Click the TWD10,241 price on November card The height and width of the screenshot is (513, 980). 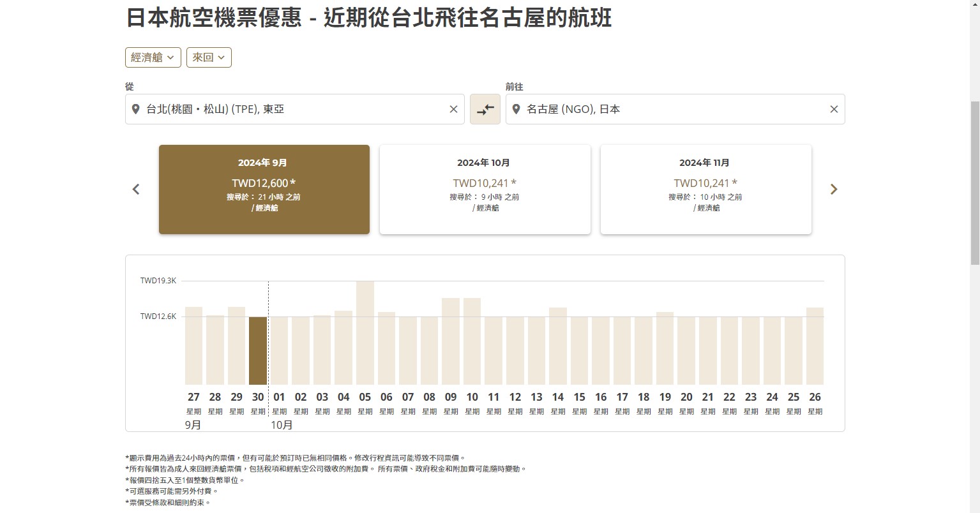click(705, 182)
